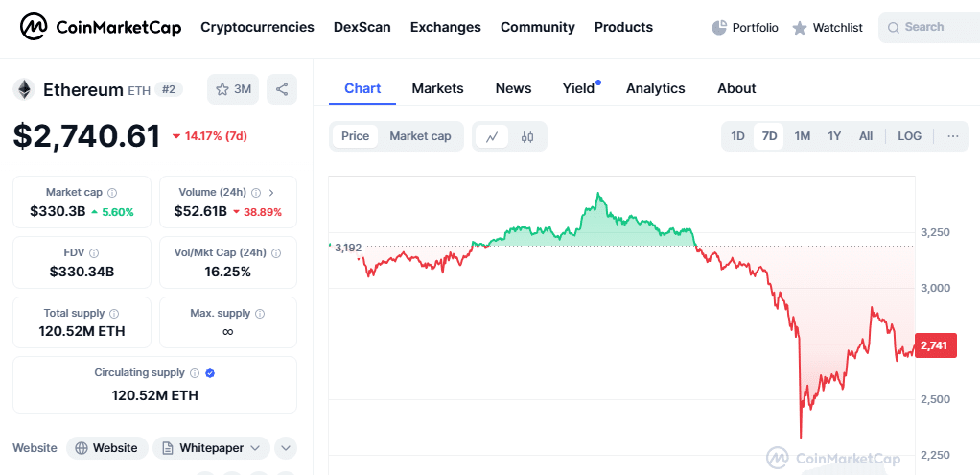Viewport: 980px width, 475px height.
Task: Switch to the Markets tab
Action: (x=437, y=89)
